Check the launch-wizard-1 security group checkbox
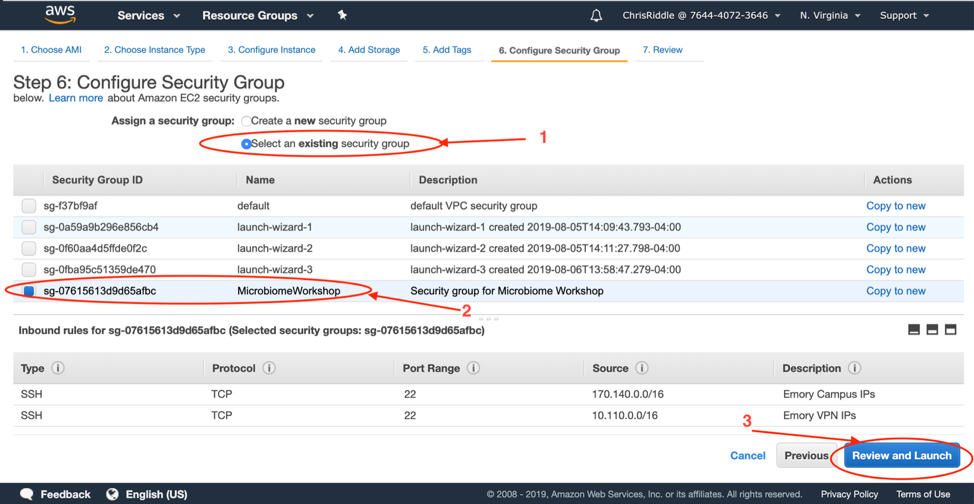The image size is (974, 504). 29,227
